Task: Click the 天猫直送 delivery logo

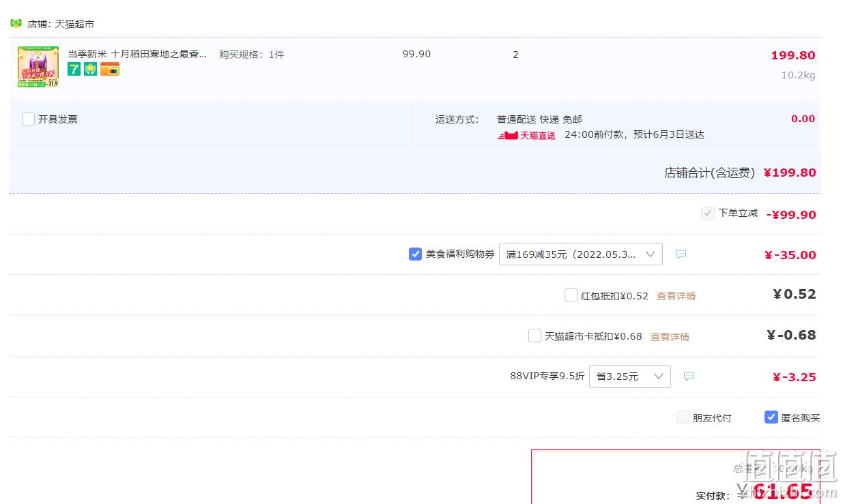Action: [x=527, y=135]
